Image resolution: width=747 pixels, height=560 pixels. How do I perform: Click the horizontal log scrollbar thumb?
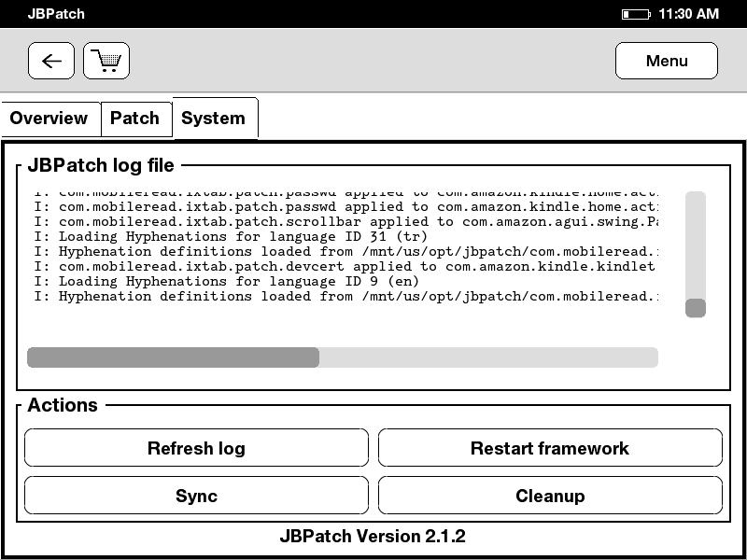(x=173, y=357)
